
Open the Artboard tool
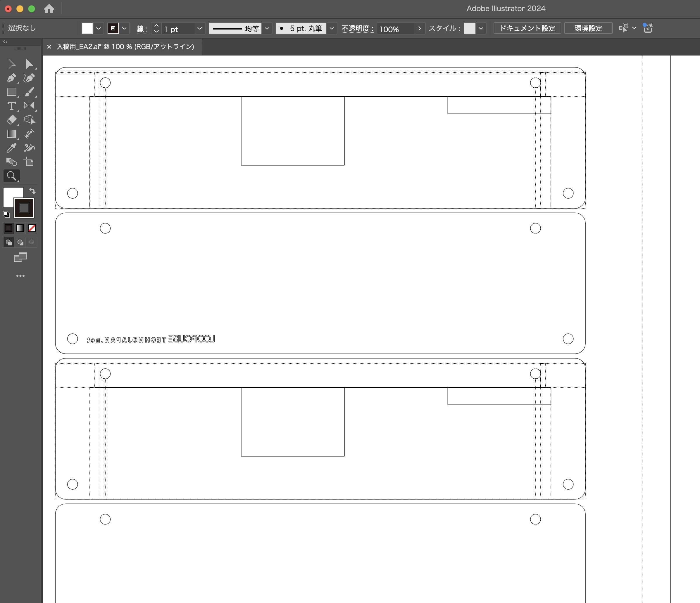pos(30,162)
